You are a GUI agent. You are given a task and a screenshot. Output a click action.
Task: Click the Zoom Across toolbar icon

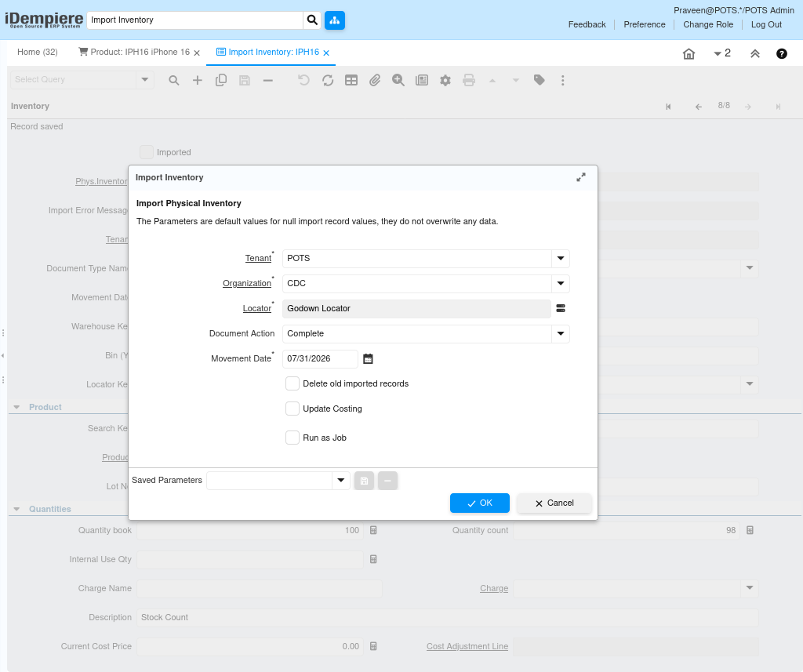(398, 81)
